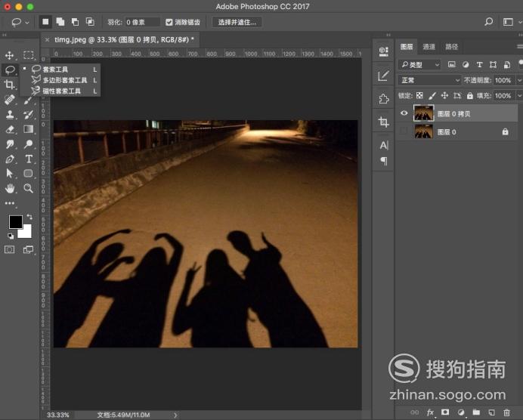Close the timg.jpeg document tab
Image resolution: width=523 pixels, height=420 pixels.
48,40
